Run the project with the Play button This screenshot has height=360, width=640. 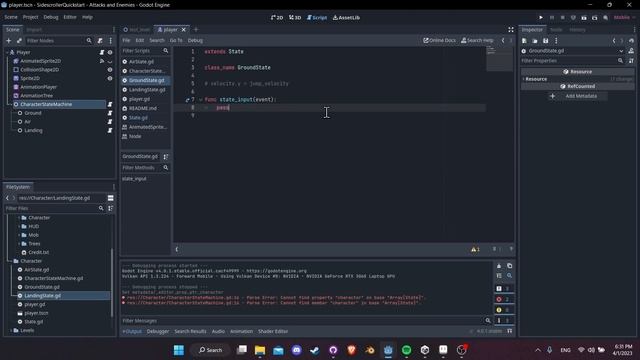[x=541, y=18]
